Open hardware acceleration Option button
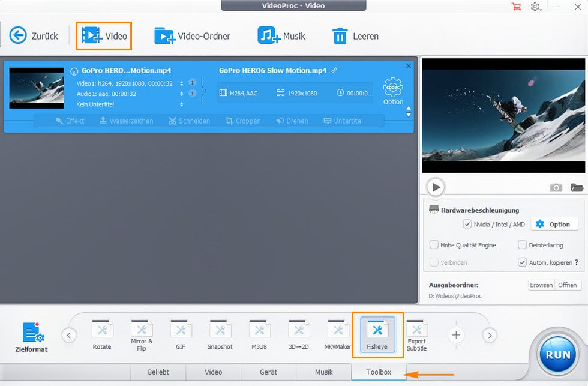Image resolution: width=588 pixels, height=386 pixels. click(x=554, y=224)
